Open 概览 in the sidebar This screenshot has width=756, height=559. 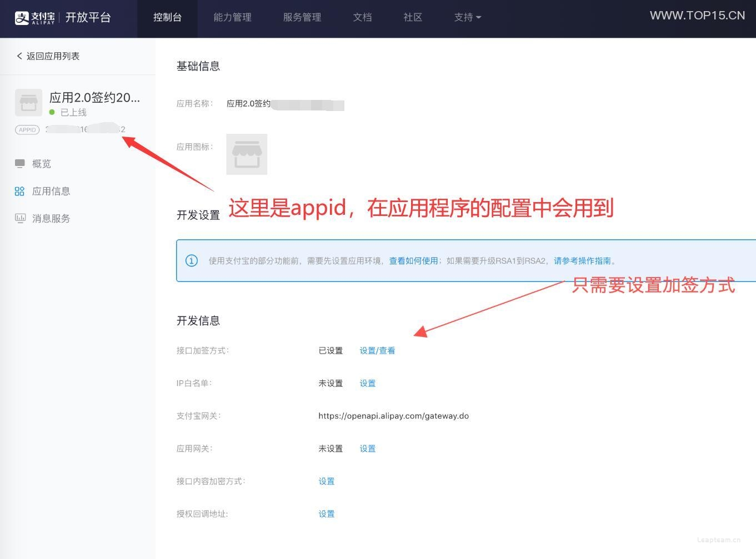point(41,164)
